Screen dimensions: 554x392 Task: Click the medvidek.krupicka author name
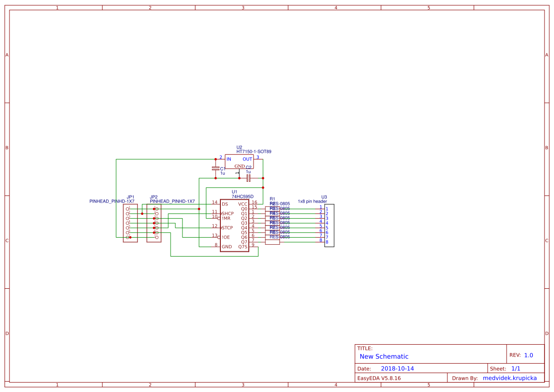click(510, 378)
